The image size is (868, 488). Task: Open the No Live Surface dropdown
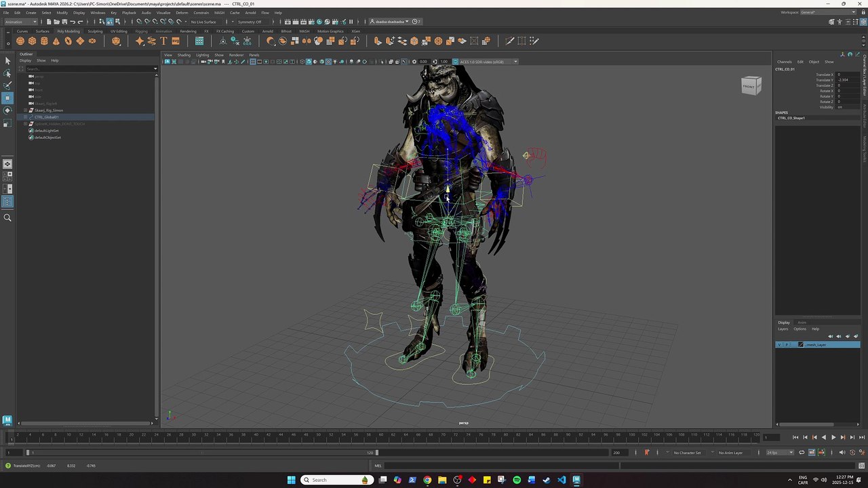(x=205, y=22)
